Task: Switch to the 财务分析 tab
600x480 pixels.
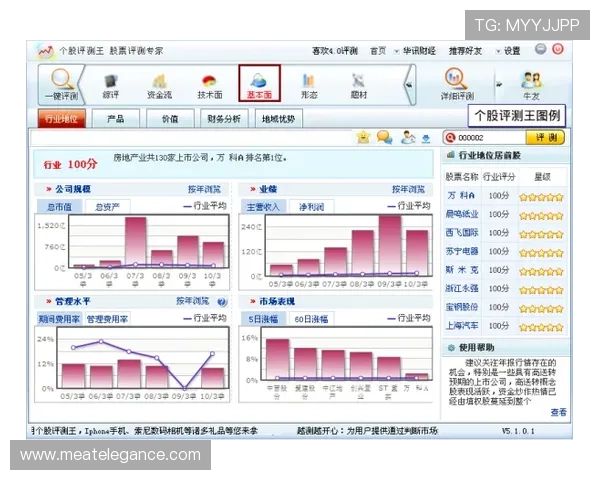Action: (224, 119)
